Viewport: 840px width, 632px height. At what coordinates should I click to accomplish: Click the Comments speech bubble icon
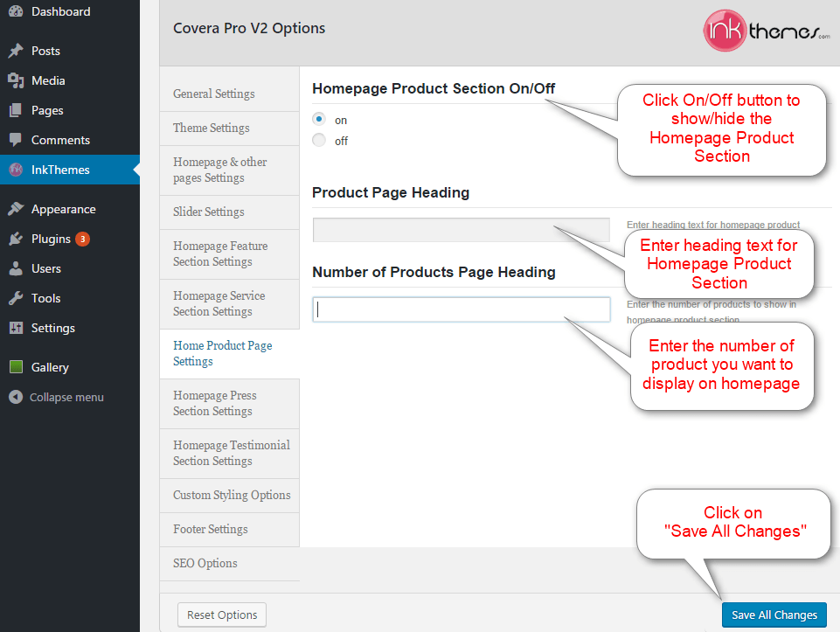click(x=16, y=140)
